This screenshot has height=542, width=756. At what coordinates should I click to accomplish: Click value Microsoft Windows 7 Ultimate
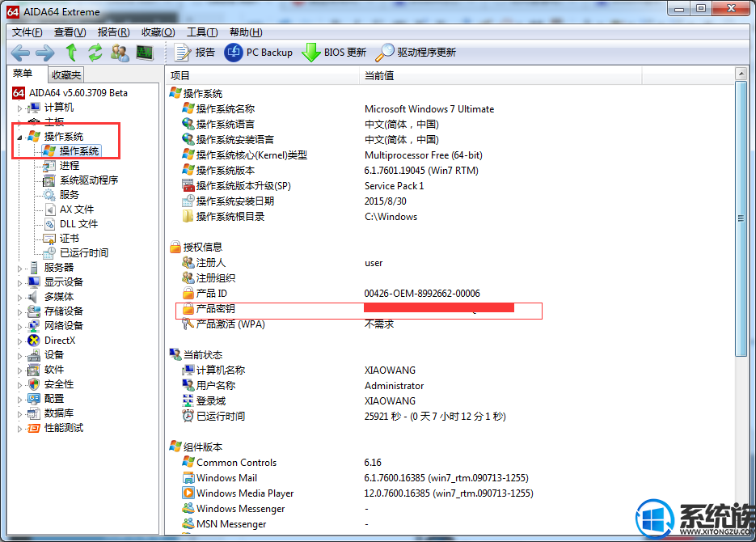pos(429,109)
